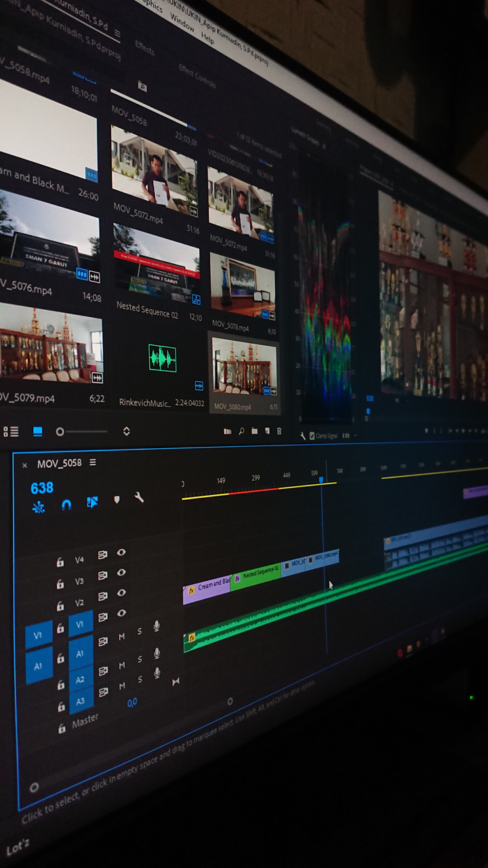Switch to the Effect Controls tab
Screen dimensions: 488x868
(x=197, y=75)
